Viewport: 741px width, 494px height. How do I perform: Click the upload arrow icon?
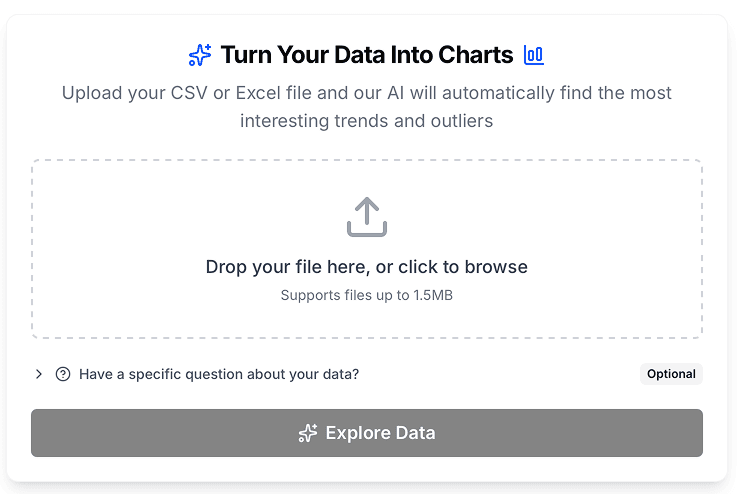pos(367,217)
